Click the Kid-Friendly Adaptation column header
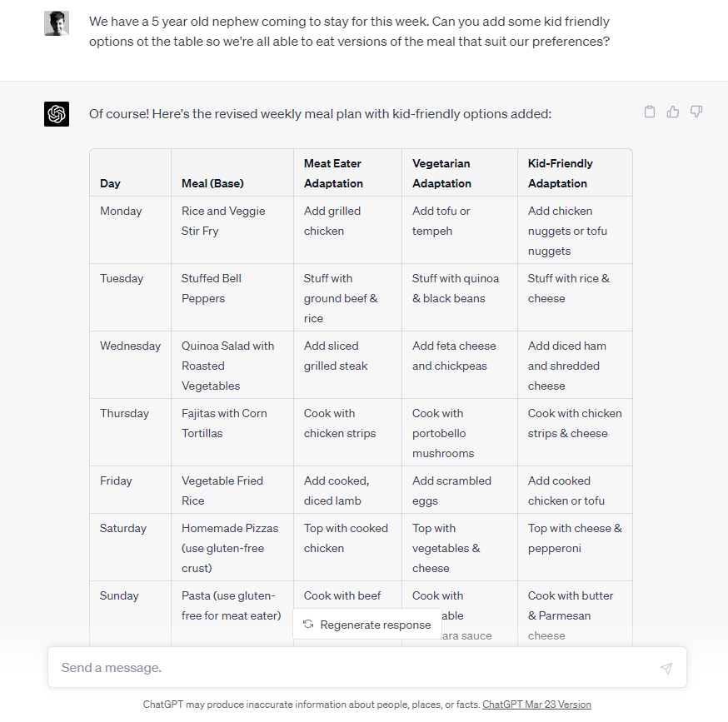 click(x=575, y=173)
